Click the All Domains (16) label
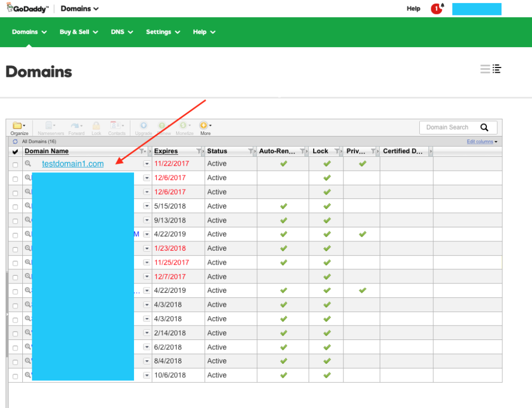The width and height of the screenshot is (532, 408). click(39, 142)
